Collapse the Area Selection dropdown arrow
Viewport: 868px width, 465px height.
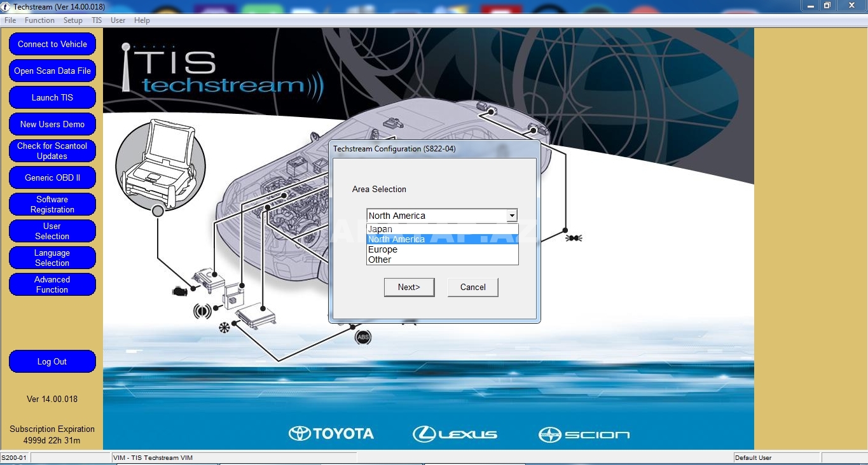pyautogui.click(x=512, y=216)
